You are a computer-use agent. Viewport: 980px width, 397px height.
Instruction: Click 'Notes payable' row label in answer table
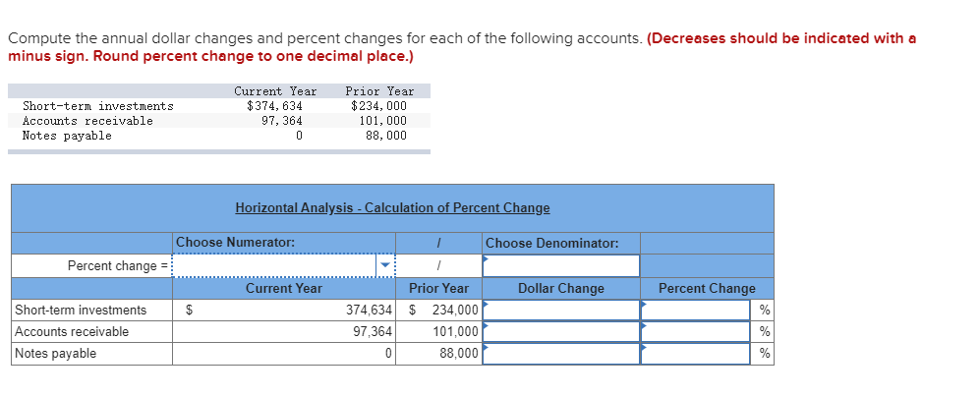click(56, 353)
